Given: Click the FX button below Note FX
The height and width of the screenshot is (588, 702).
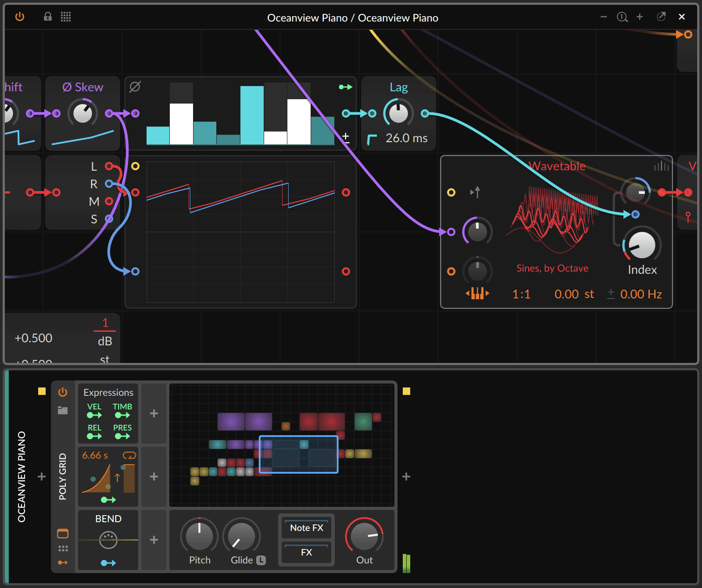Looking at the screenshot, I should pos(306,552).
